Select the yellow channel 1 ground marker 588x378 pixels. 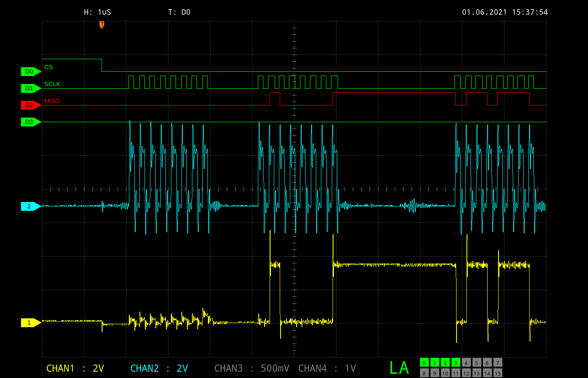click(30, 323)
